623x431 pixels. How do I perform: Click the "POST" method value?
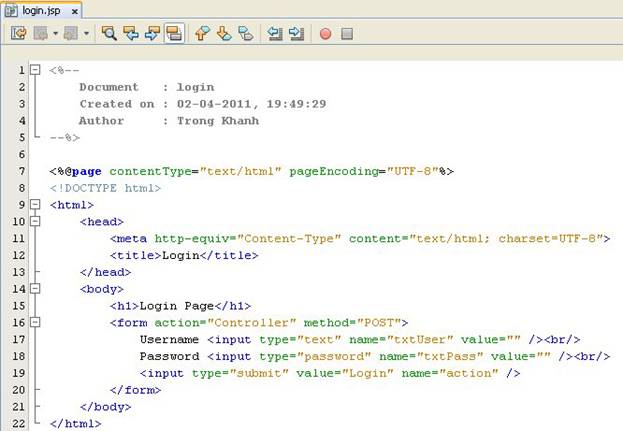coord(379,323)
